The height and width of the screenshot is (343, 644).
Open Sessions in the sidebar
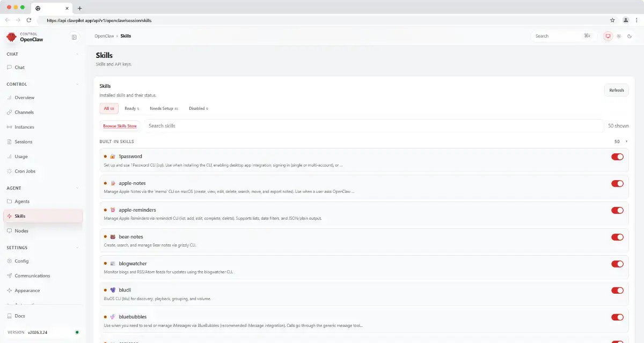[x=43, y=142]
